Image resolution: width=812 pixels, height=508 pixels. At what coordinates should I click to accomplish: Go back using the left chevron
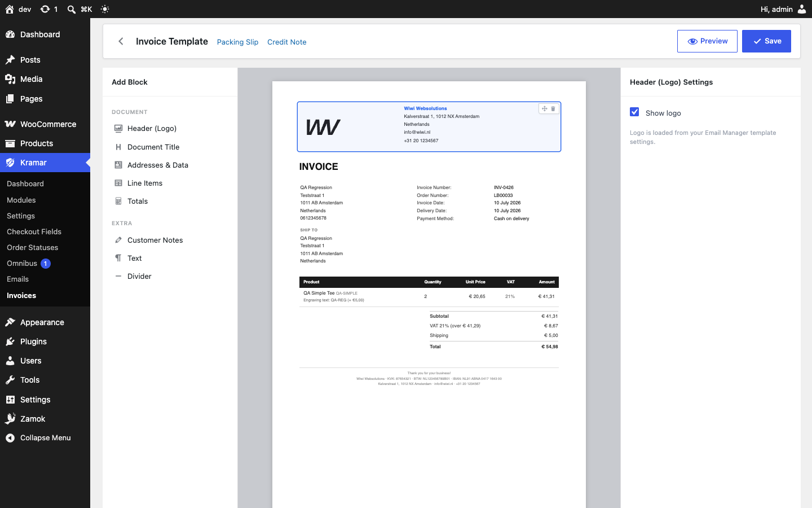[121, 41]
